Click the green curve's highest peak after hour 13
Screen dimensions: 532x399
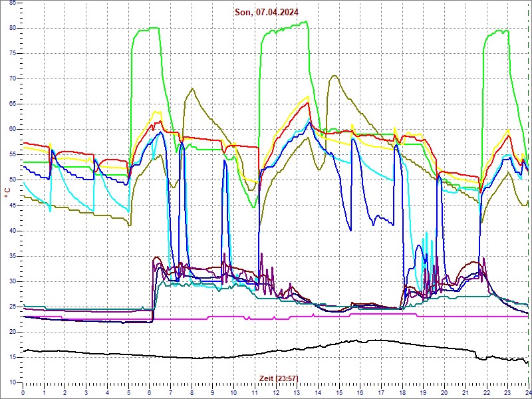click(305, 22)
